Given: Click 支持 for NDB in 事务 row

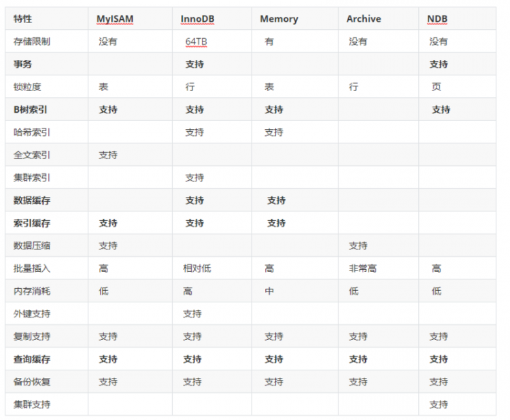Looking at the screenshot, I should [439, 64].
